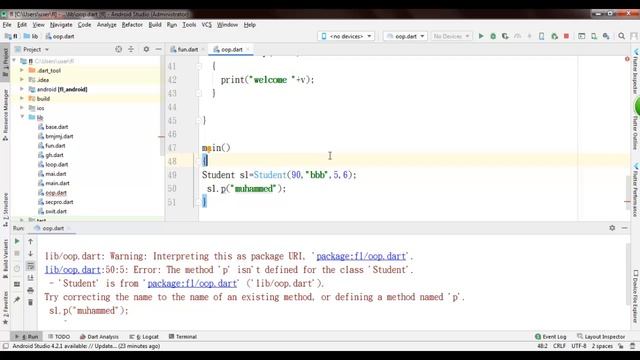The image size is (640, 360).
Task: Toggle scroll to end in Run console
Action: (x=30, y=278)
